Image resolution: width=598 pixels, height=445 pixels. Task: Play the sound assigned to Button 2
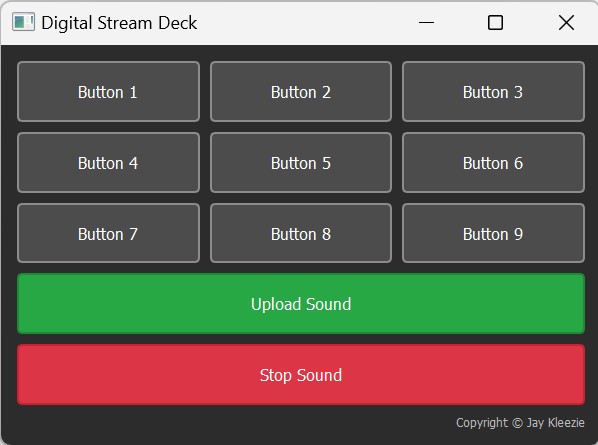tap(301, 92)
